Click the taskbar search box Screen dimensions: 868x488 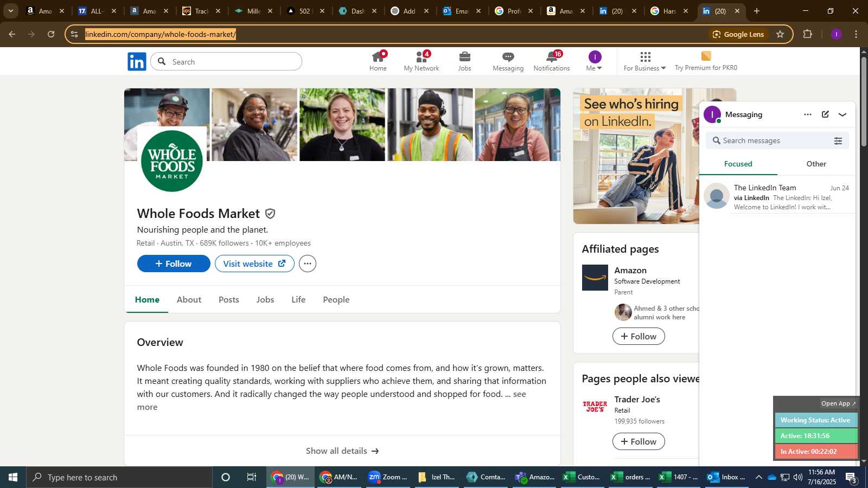click(119, 477)
